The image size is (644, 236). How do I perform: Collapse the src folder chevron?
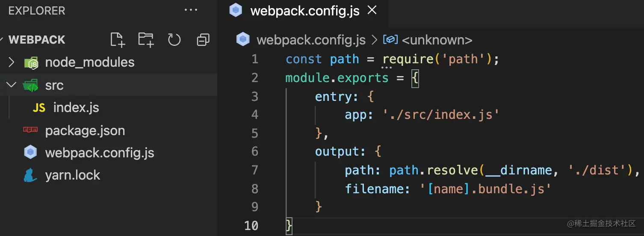point(12,85)
